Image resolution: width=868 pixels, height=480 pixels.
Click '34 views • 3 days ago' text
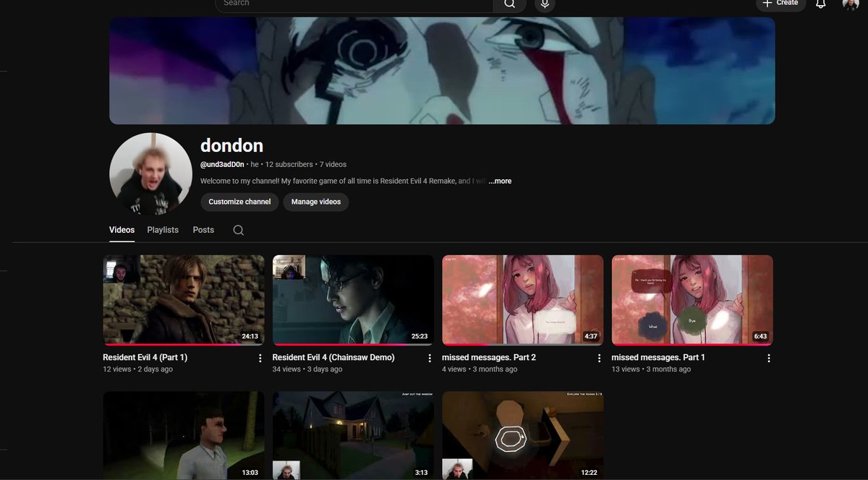pyautogui.click(x=307, y=369)
